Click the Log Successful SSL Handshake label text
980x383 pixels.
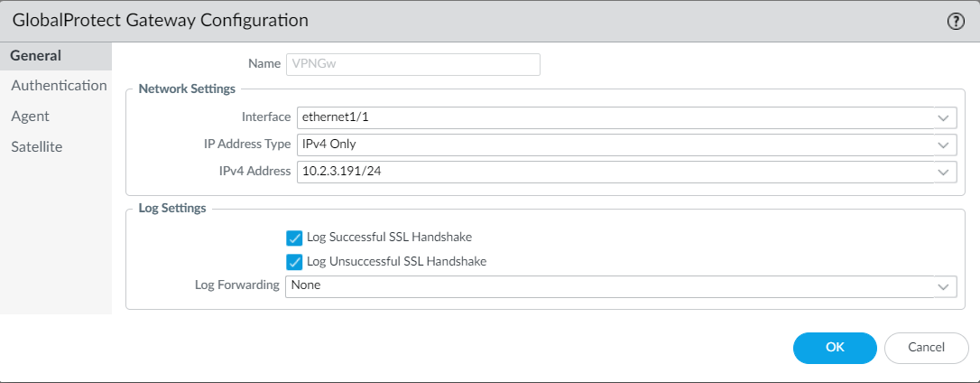(x=389, y=238)
